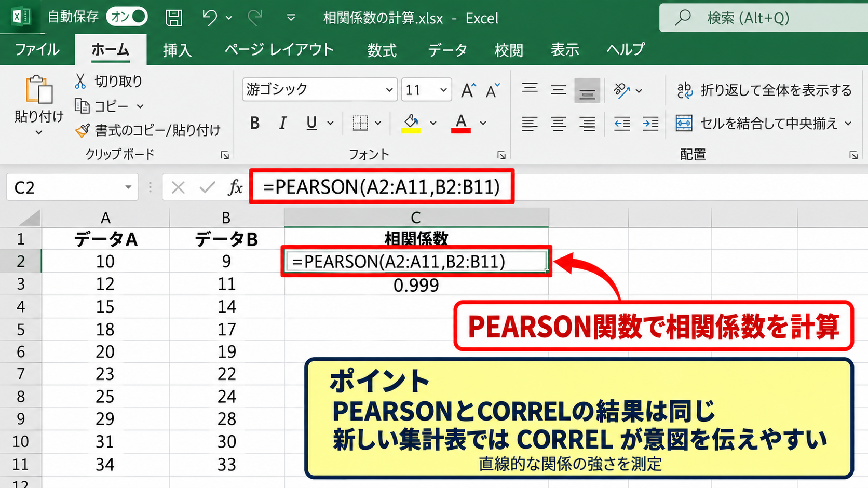Confirm formula entry with checkmark button
Image resolution: width=868 pixels, height=488 pixels.
[x=207, y=187]
